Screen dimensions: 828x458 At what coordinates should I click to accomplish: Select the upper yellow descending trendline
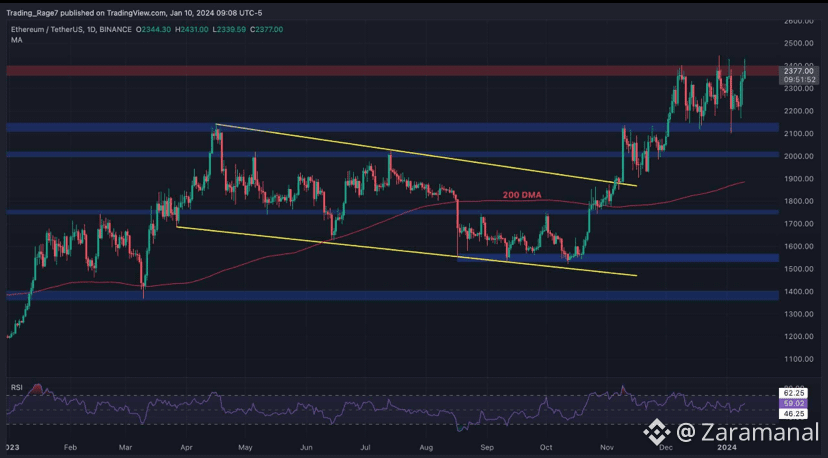426,155
